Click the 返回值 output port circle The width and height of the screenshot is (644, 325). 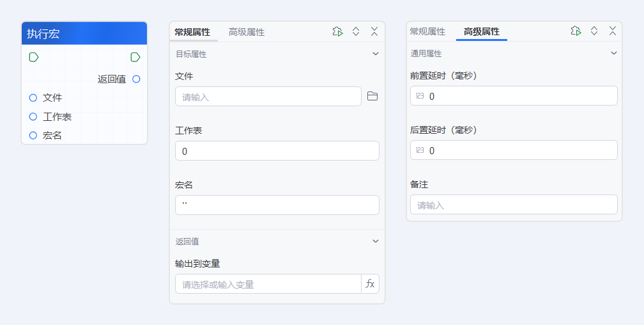point(136,79)
